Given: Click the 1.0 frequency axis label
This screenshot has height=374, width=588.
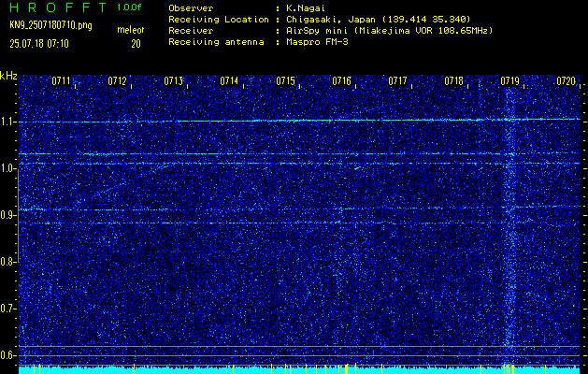Looking at the screenshot, I should [x=7, y=169].
